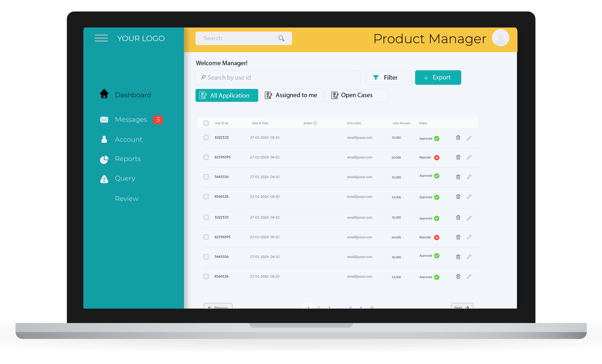Viewport: 602px width, 364px height.
Task: Sort by the User ID arrow
Action: click(x=227, y=123)
